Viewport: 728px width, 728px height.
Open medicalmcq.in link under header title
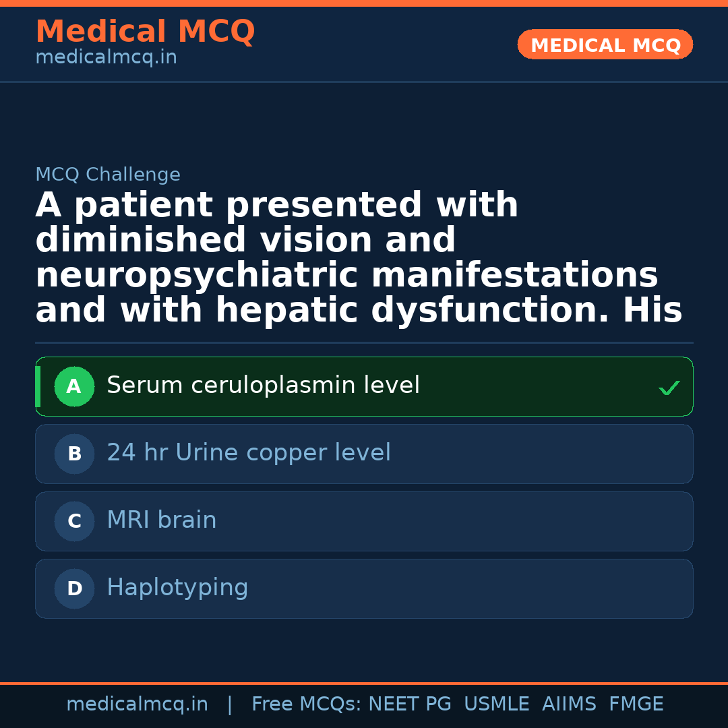[106, 58]
